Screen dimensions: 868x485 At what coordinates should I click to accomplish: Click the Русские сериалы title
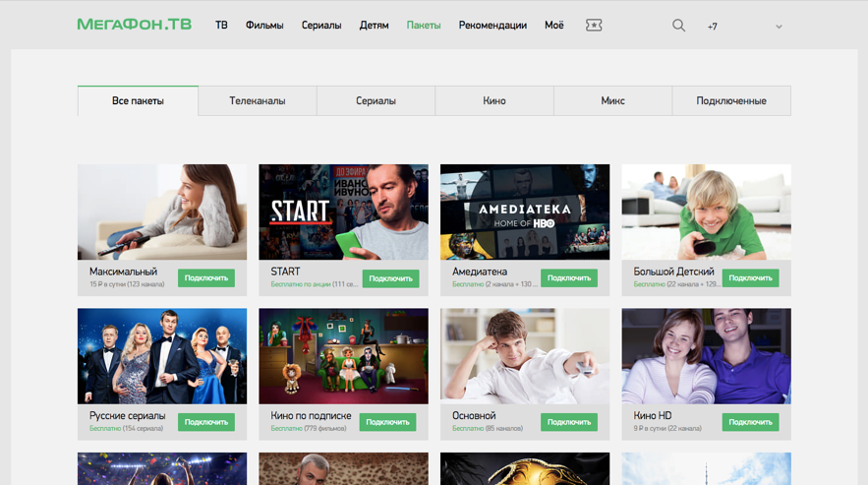(x=128, y=416)
